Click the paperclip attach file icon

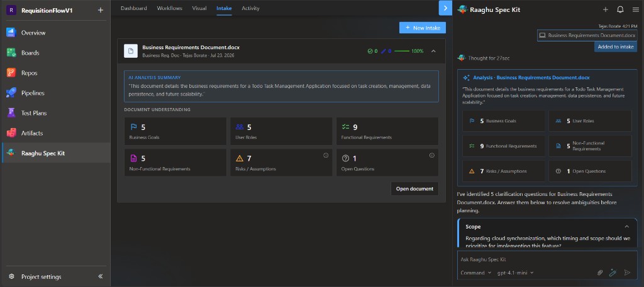[x=600, y=273]
